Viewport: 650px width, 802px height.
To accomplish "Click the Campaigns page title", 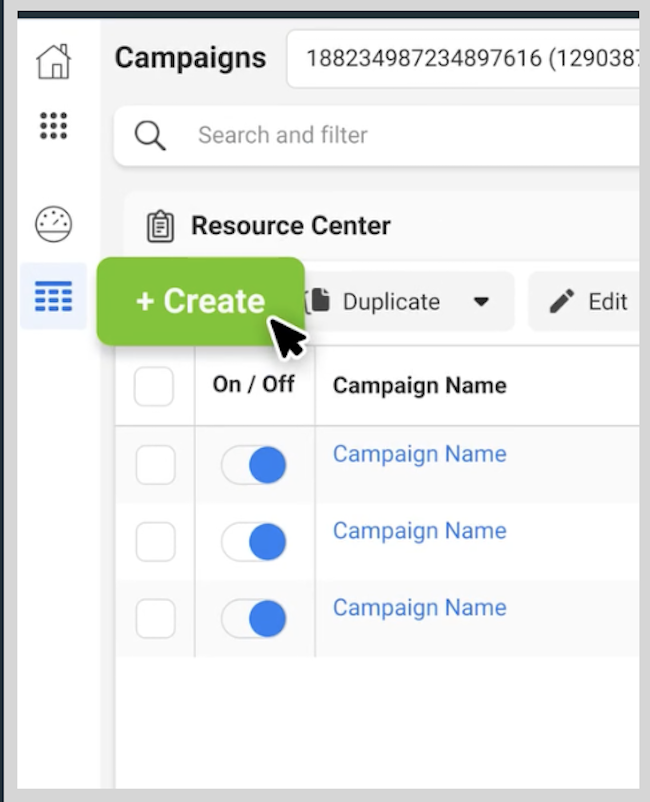I will click(190, 57).
